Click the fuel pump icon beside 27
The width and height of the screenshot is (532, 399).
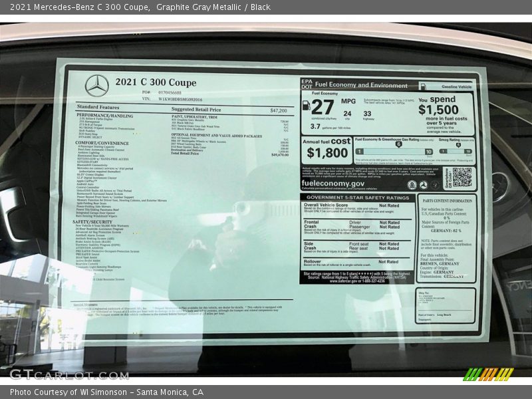(x=306, y=105)
